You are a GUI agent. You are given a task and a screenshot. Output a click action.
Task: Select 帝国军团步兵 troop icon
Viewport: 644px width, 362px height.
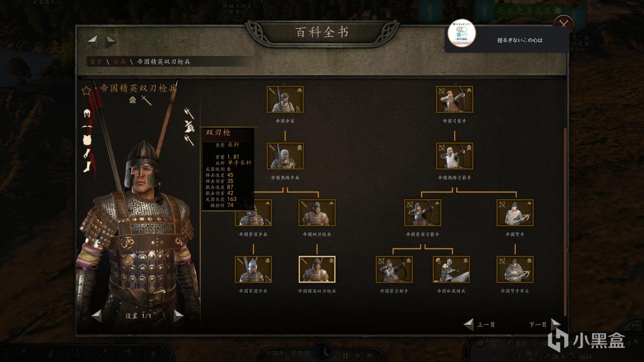click(253, 269)
